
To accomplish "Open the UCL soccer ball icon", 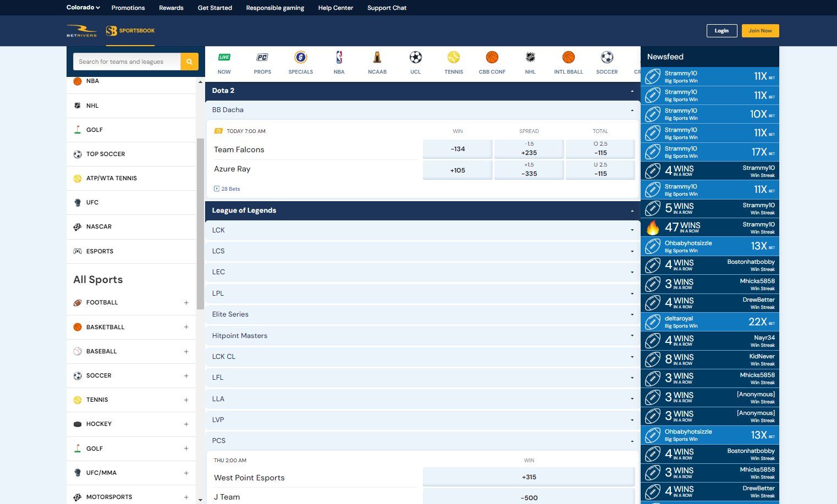I will (x=416, y=57).
